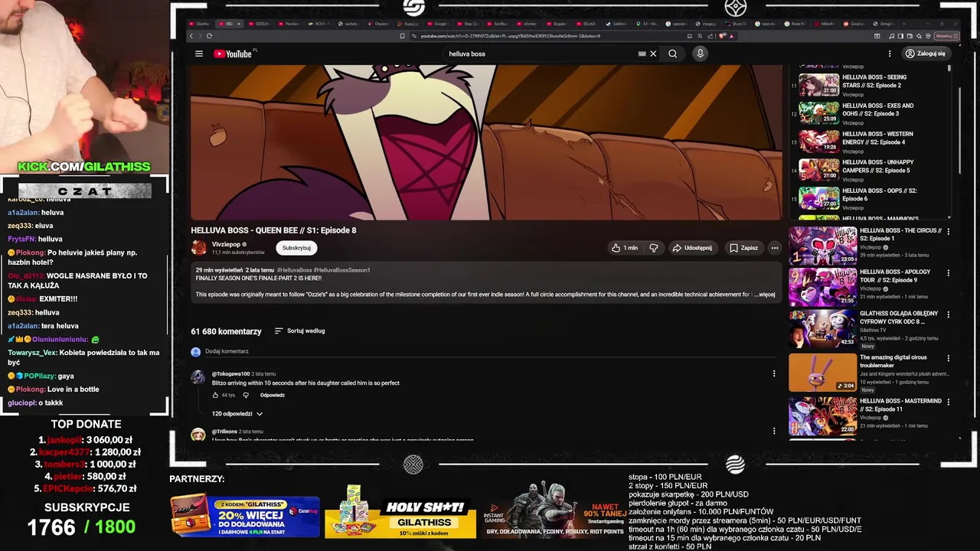
Task: Go back with the browser back arrow
Action: pos(191,36)
